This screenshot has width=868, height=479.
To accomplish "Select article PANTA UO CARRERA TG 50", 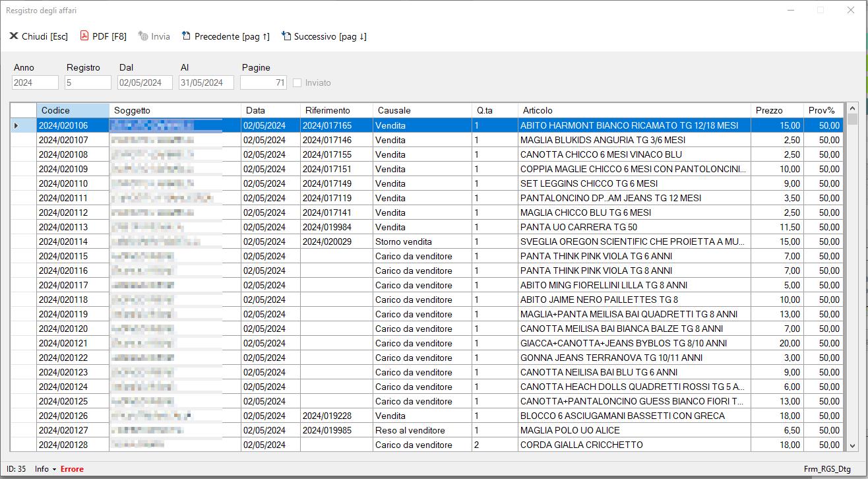I will click(635, 227).
